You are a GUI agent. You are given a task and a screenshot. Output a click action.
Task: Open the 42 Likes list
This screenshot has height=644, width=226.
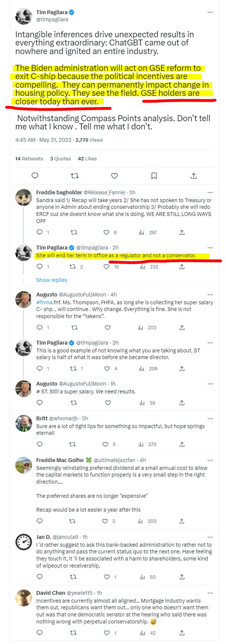[x=87, y=158]
